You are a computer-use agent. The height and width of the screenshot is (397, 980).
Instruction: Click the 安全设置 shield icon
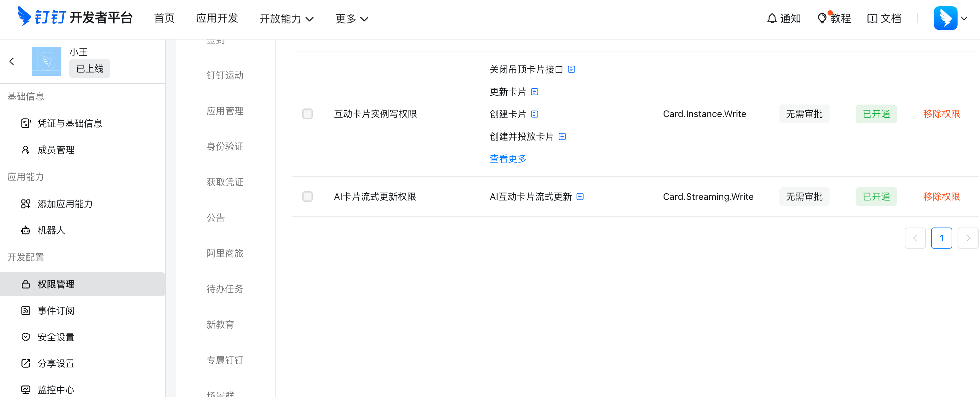pos(25,337)
